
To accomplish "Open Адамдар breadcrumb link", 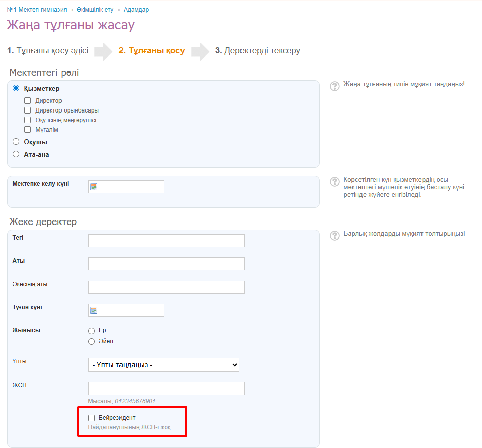I will [136, 10].
